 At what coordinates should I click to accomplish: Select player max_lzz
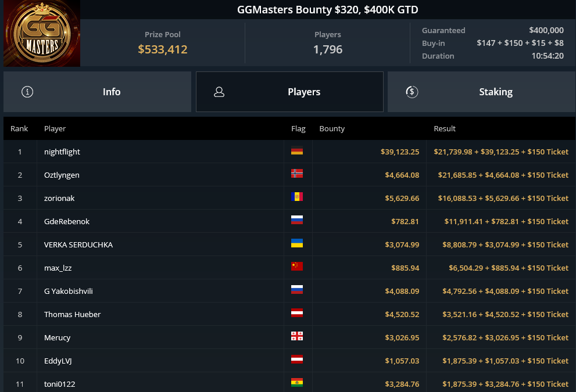(58, 268)
